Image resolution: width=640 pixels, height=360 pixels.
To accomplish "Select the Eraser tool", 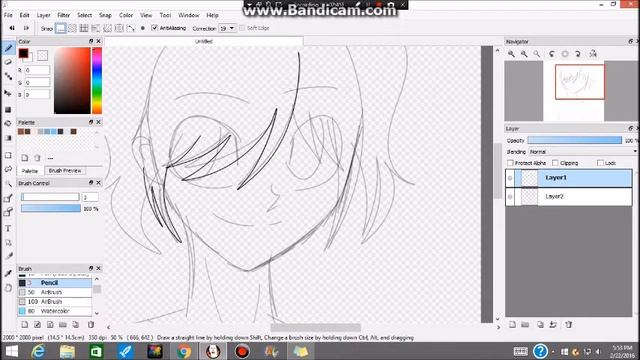I will pyautogui.click(x=8, y=62).
